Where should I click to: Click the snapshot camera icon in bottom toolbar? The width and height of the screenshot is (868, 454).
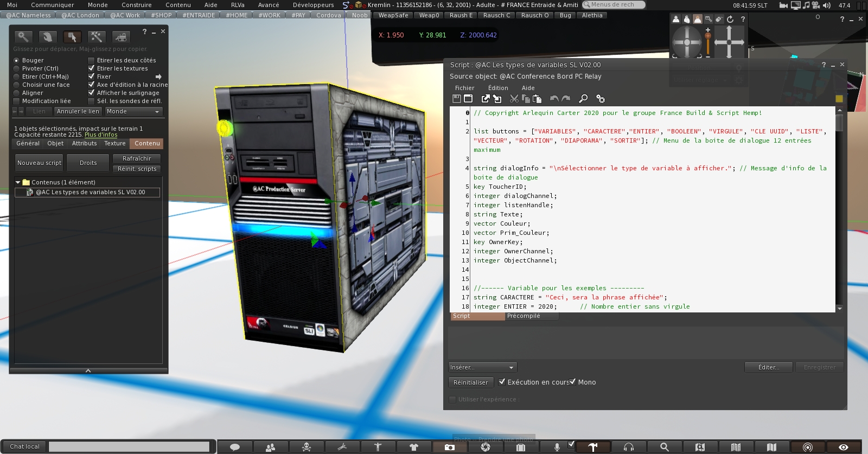pos(449,447)
